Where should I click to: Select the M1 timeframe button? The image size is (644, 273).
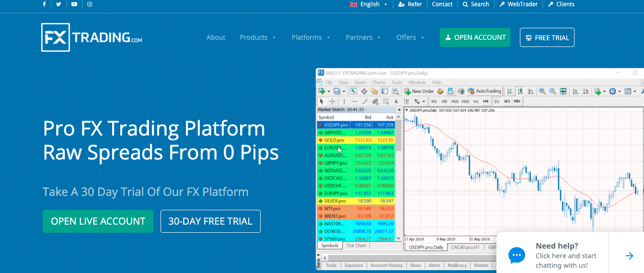pyautogui.click(x=434, y=101)
